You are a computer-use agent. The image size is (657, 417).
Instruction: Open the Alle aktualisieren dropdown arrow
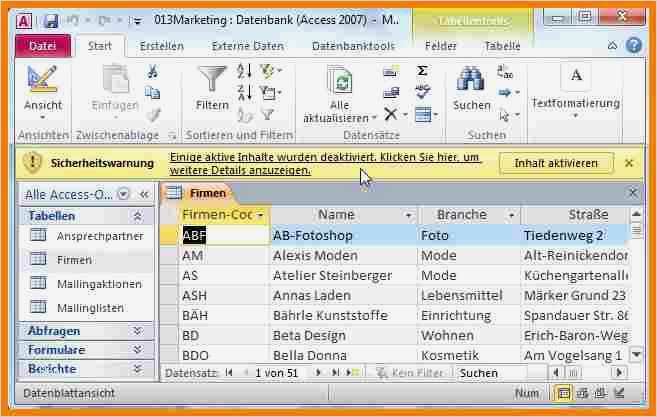tap(374, 118)
